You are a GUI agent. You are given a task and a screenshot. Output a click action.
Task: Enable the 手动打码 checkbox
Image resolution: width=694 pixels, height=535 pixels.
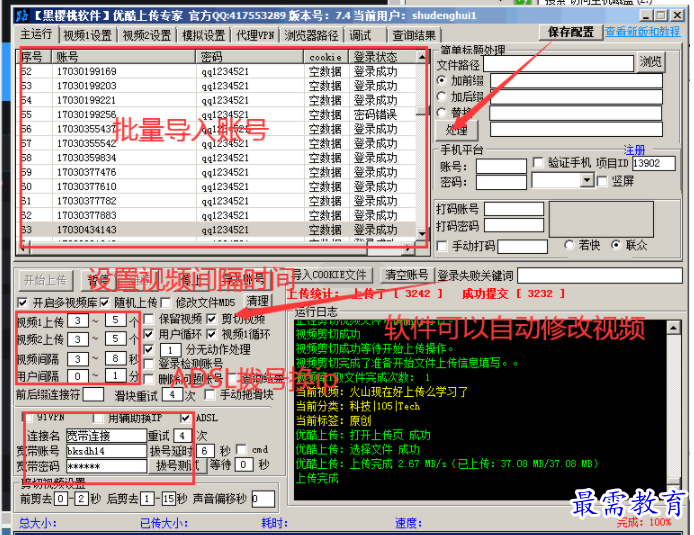[442, 246]
